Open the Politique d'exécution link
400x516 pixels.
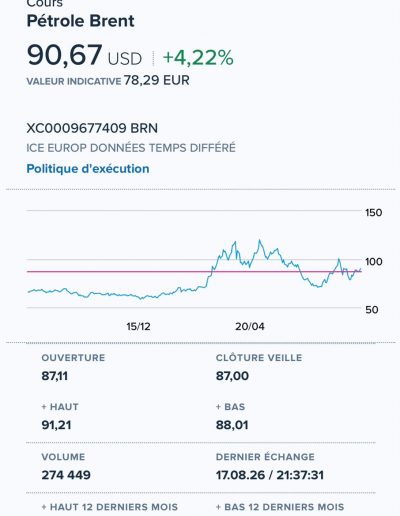(x=88, y=169)
